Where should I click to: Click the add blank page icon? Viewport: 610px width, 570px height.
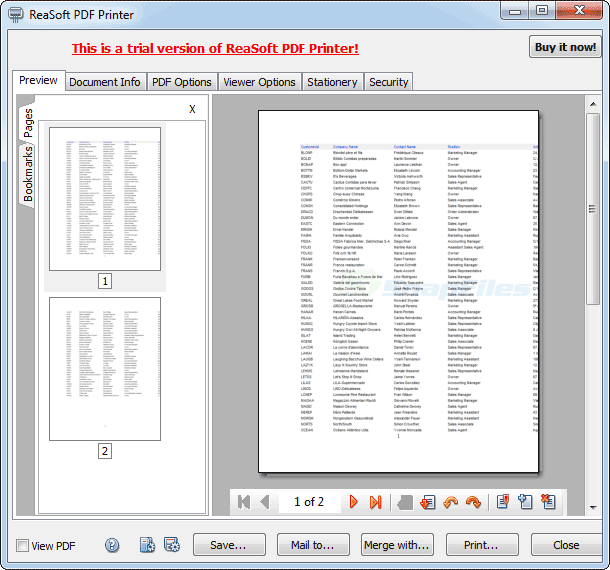point(525,502)
